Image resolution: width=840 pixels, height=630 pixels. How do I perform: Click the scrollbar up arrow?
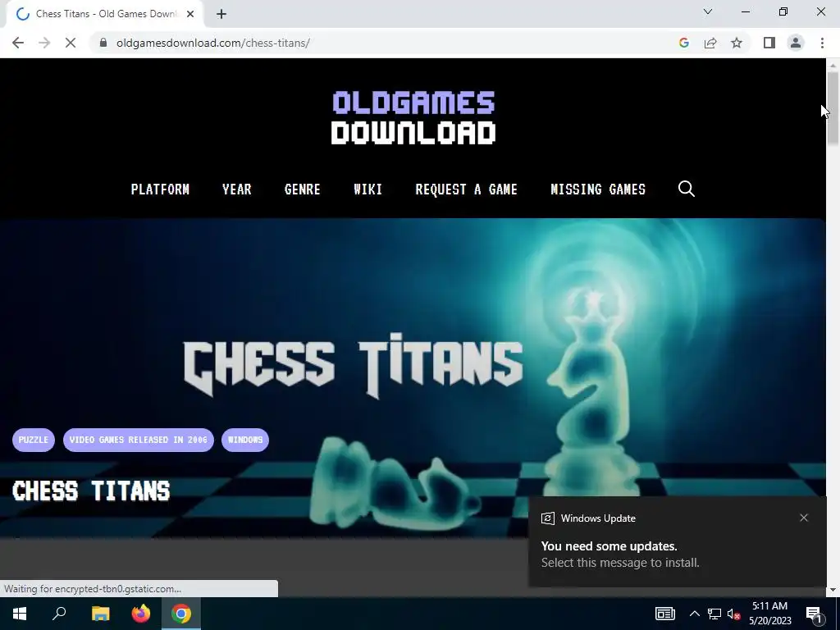pyautogui.click(x=833, y=66)
